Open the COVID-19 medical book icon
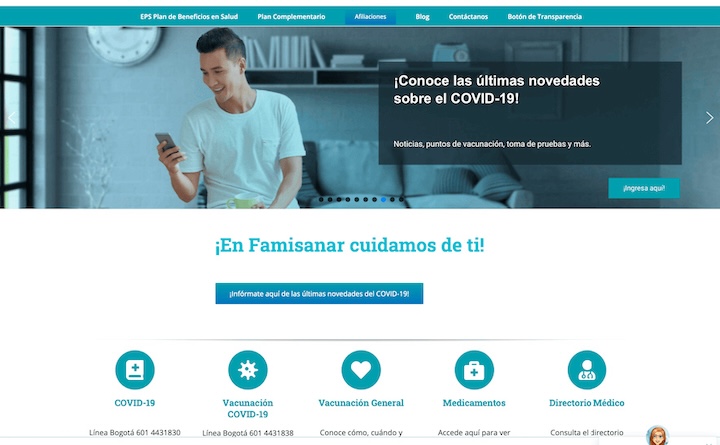Viewport: 720px width, 445px height. click(x=135, y=370)
